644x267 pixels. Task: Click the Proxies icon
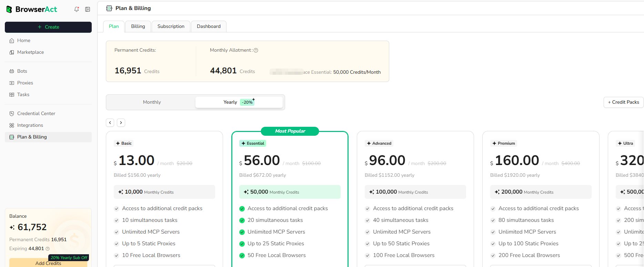click(12, 83)
